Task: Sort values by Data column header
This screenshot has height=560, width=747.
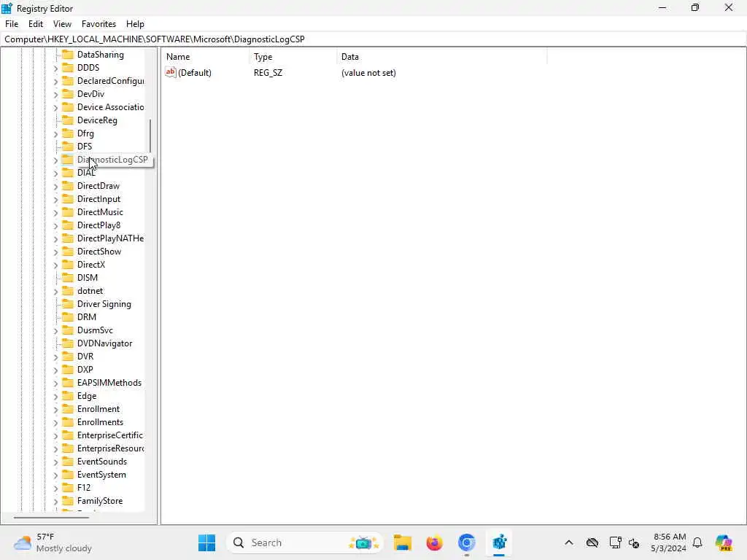Action: tap(442, 57)
